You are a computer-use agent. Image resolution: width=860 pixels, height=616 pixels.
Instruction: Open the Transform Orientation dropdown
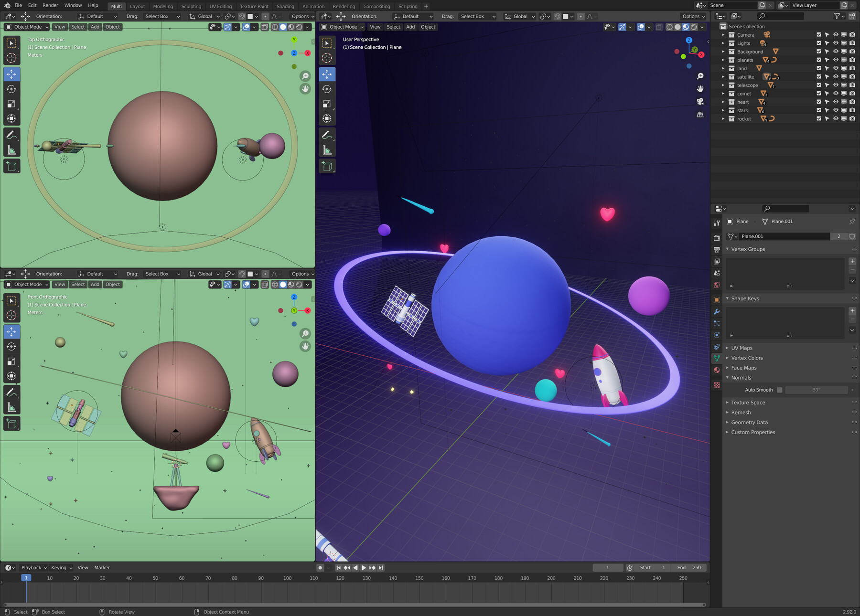[x=519, y=16]
